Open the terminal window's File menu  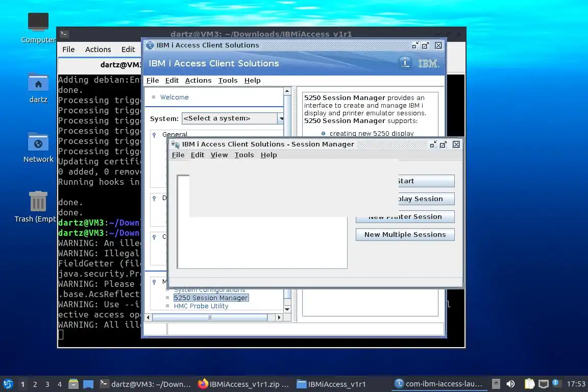point(68,50)
